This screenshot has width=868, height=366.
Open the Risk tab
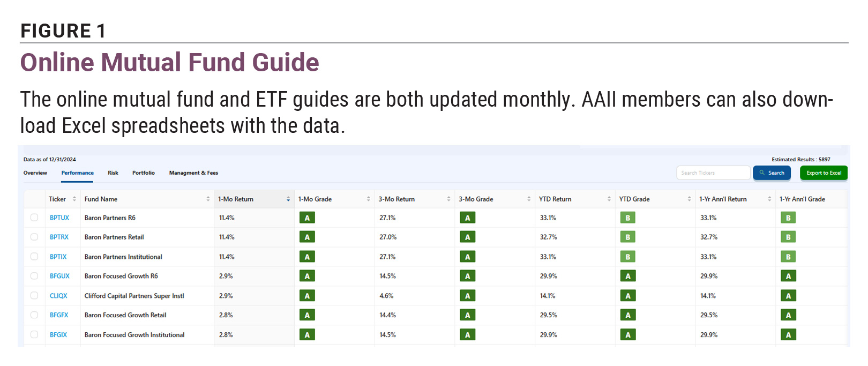point(113,173)
